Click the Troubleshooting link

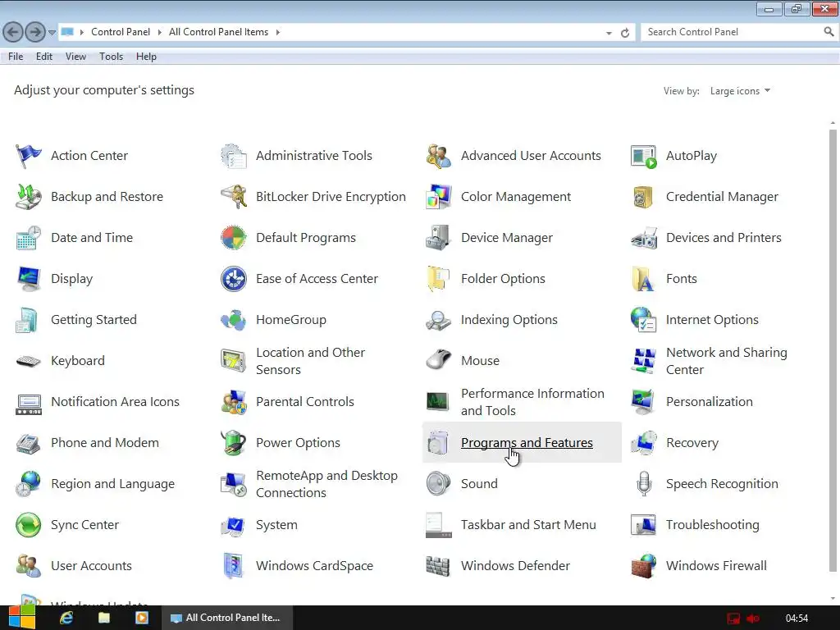[713, 525]
